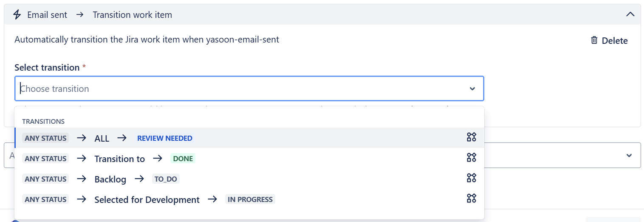Click the REVIEW NEEDED status badge
This screenshot has width=644, height=222.
tap(164, 138)
